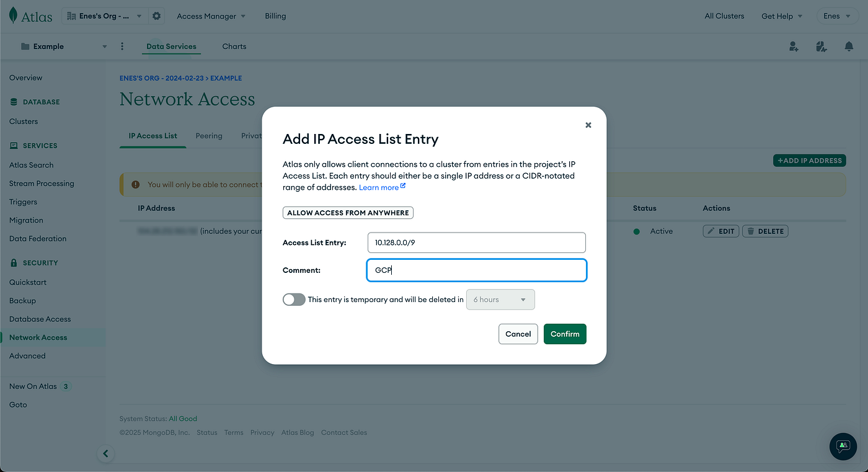Expand the Enes's Org organization selector
This screenshot has height=472, width=868.
click(x=104, y=16)
